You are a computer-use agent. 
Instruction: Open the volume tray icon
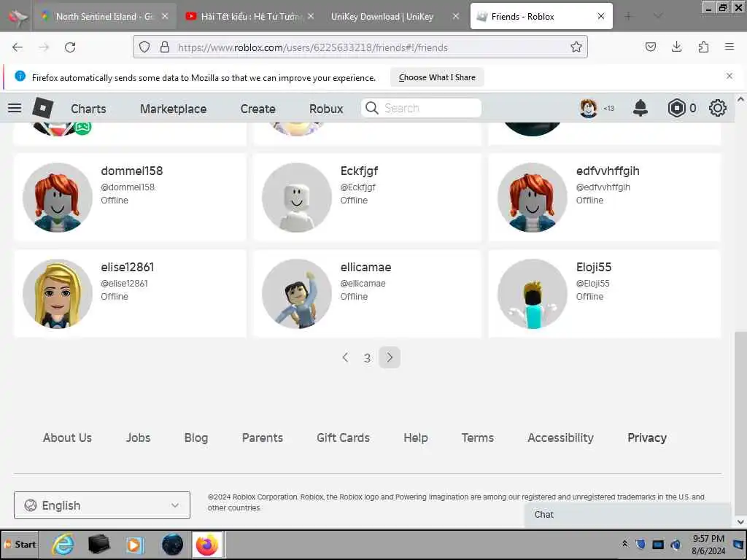coord(676,544)
